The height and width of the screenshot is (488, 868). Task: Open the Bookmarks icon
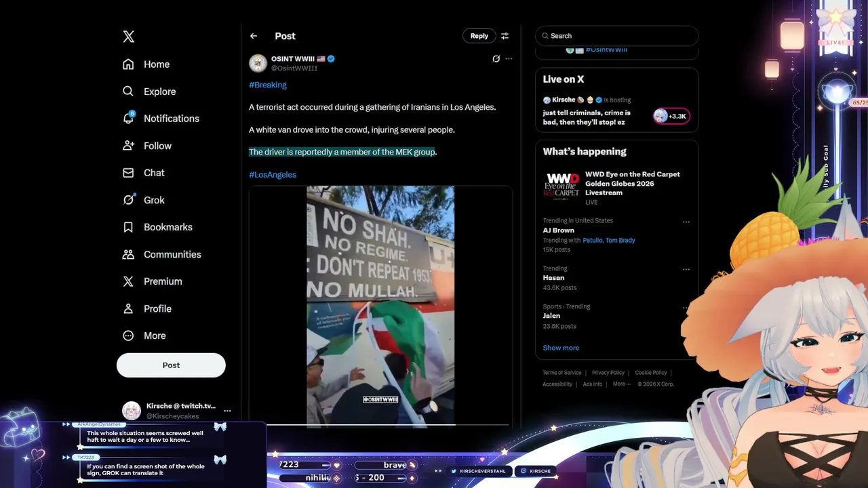(x=128, y=227)
